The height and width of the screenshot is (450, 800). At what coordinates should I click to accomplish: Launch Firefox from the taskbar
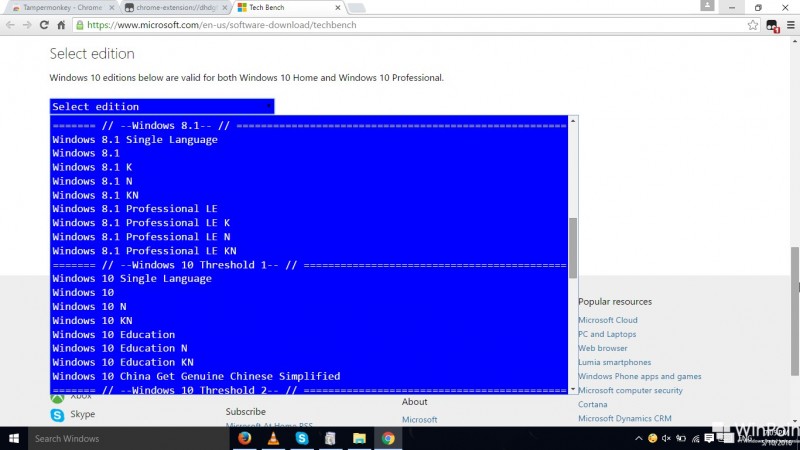pos(244,438)
